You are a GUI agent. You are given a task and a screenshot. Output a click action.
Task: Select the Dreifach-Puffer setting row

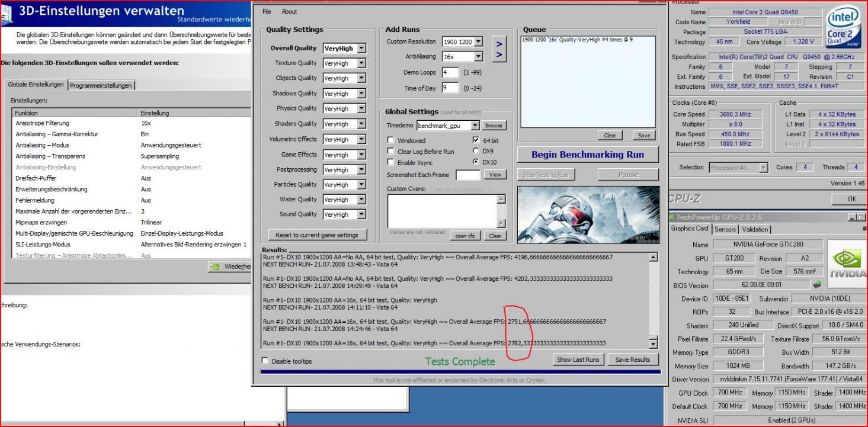132,178
